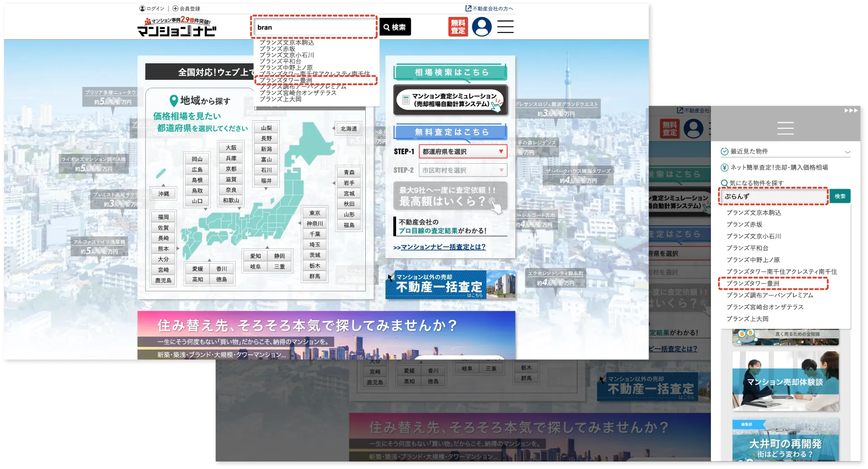Select 沖縄 prefecture button

pyautogui.click(x=164, y=193)
